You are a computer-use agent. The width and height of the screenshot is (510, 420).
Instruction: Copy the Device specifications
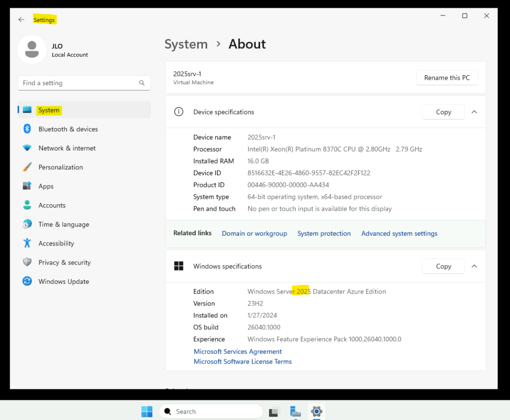[443, 112]
